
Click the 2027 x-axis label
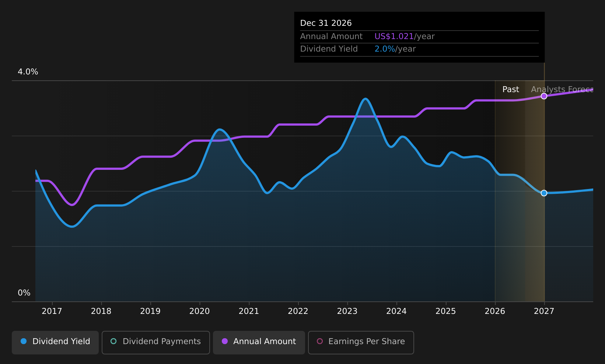pos(544,311)
